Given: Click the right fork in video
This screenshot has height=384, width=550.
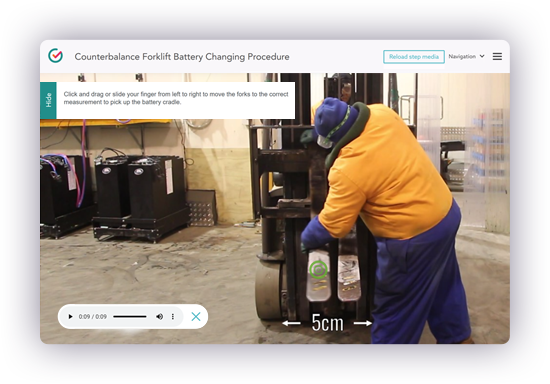Looking at the screenshot, I should tap(349, 278).
